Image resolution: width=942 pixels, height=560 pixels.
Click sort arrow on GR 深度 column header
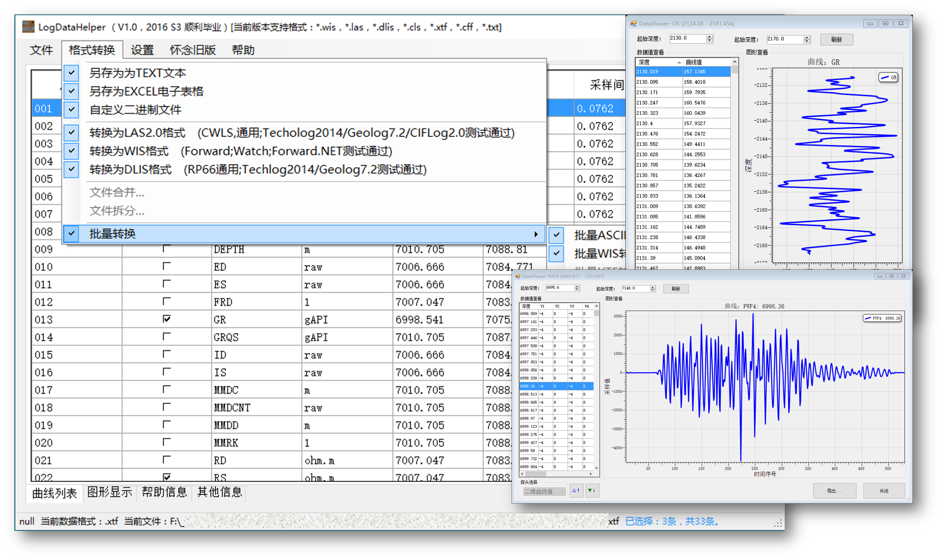[x=679, y=62]
